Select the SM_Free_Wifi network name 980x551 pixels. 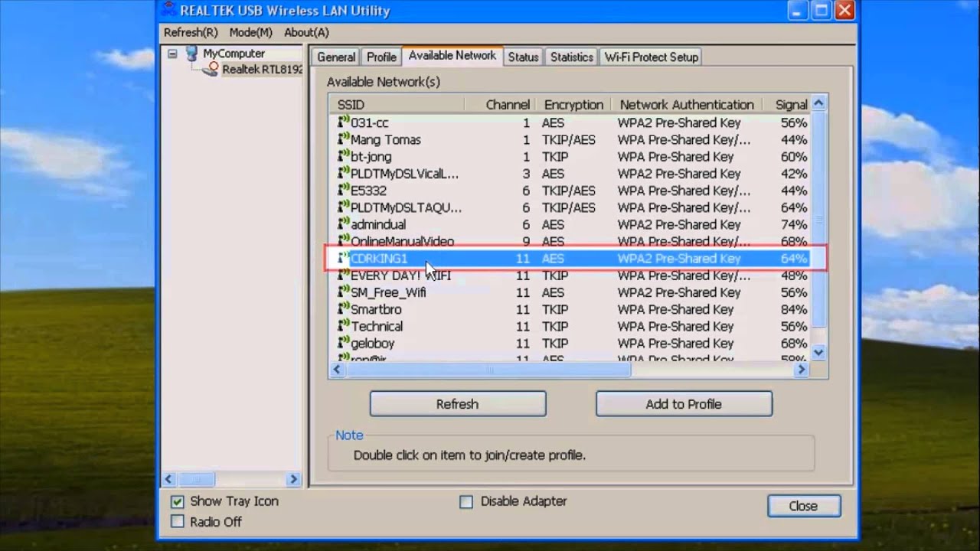[x=388, y=292]
